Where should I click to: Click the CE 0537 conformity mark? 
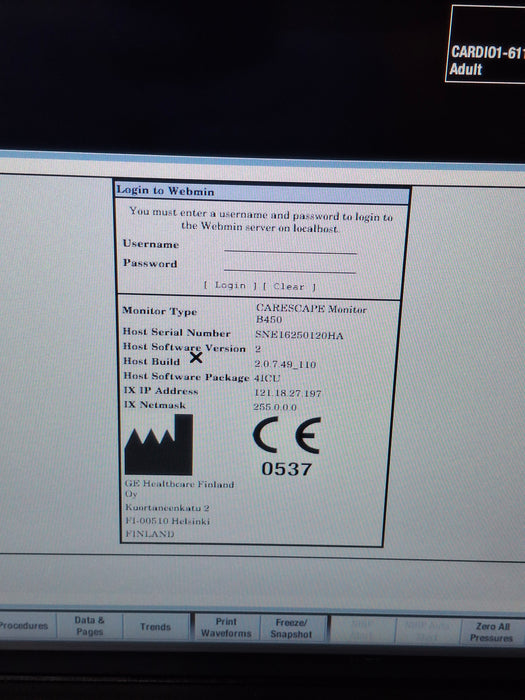click(x=287, y=447)
